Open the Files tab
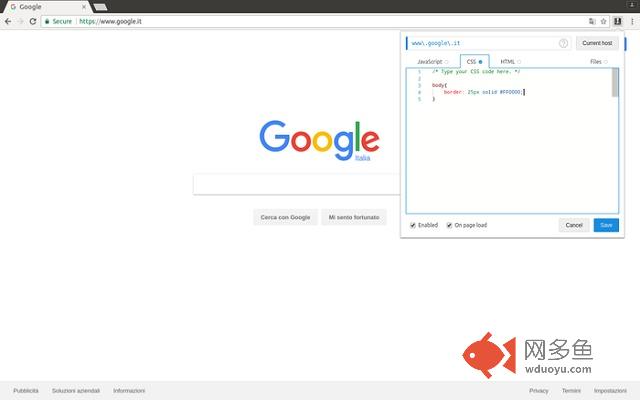 coord(598,62)
